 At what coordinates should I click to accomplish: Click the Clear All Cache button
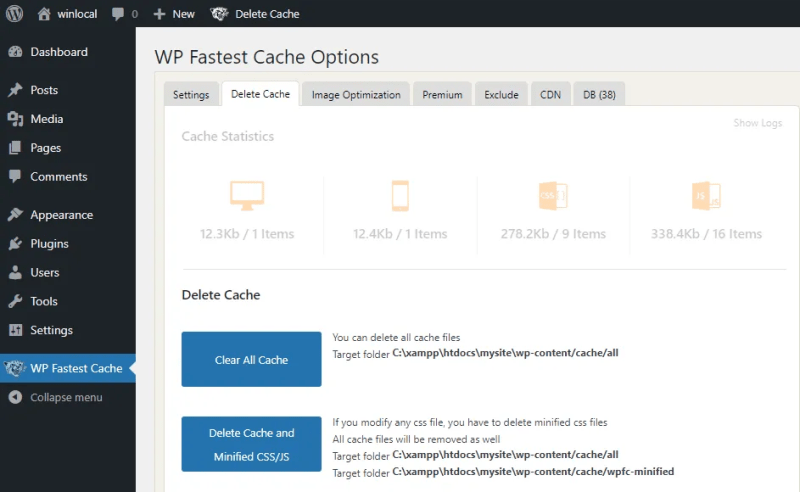coord(252,359)
